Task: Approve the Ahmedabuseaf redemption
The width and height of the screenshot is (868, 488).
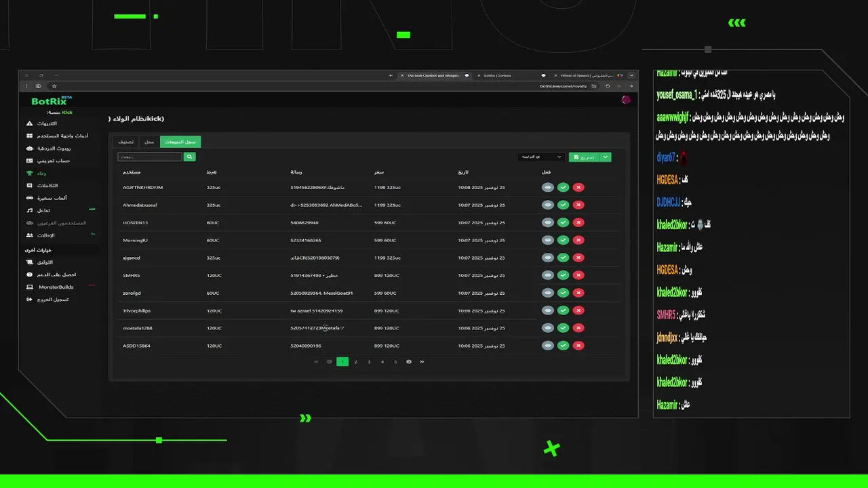Action: click(x=563, y=205)
